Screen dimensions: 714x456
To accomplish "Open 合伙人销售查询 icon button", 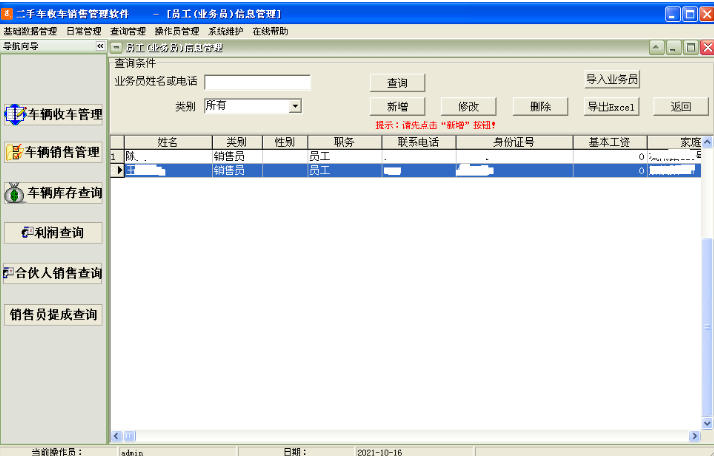I will (8, 273).
